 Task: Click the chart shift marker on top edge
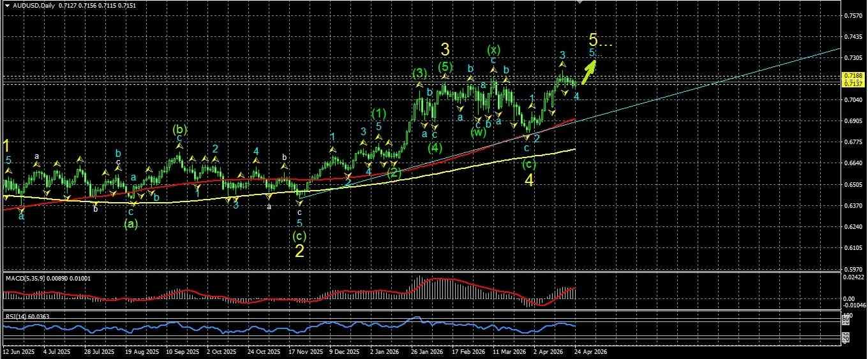tap(580, 2)
